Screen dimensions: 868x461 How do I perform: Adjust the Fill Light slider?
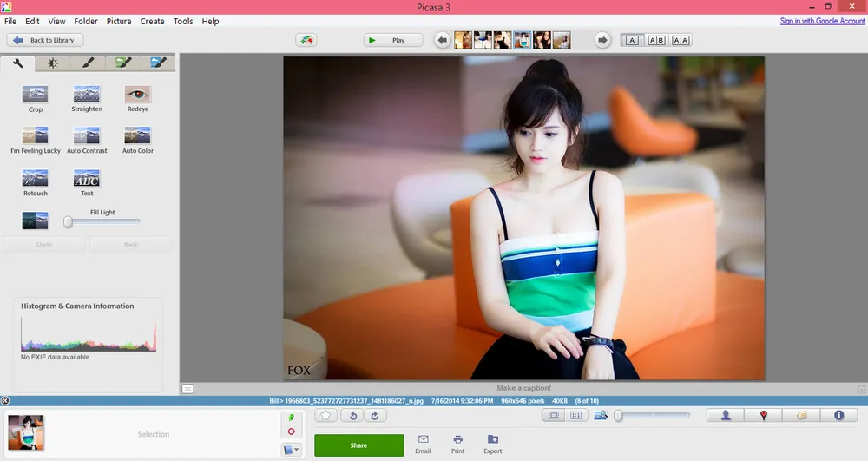point(102,222)
